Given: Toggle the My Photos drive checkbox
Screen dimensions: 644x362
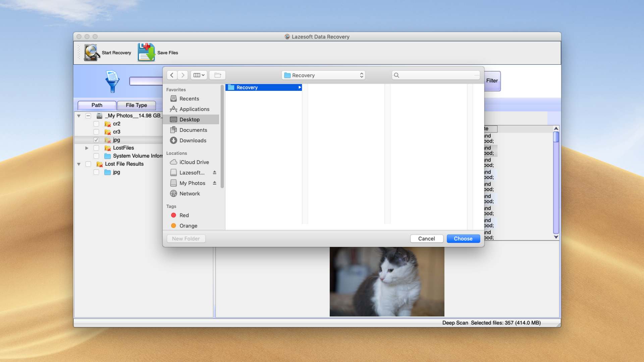Looking at the screenshot, I should click(88, 116).
